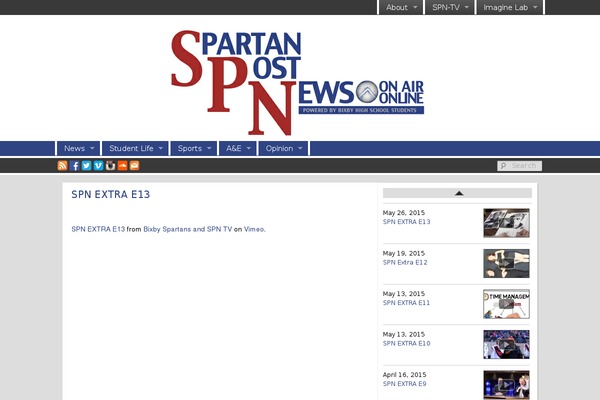
Task: Open the email envelope icon
Action: pos(134,165)
